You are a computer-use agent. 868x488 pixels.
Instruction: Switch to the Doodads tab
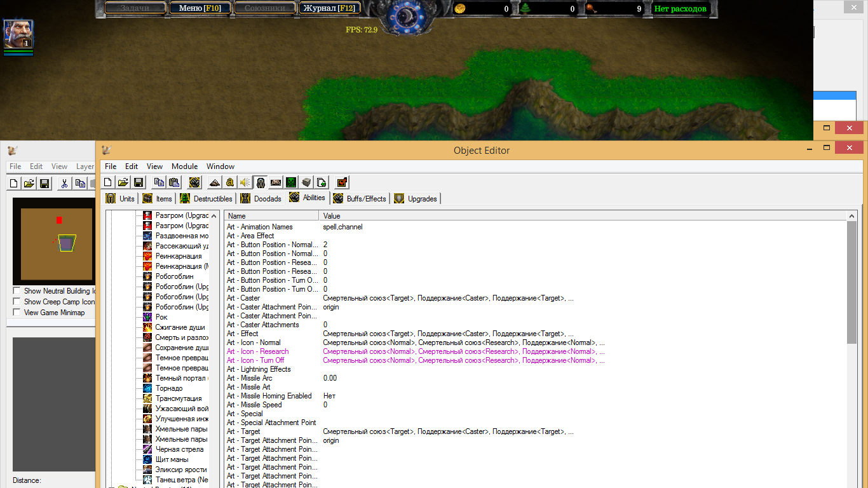click(x=261, y=198)
